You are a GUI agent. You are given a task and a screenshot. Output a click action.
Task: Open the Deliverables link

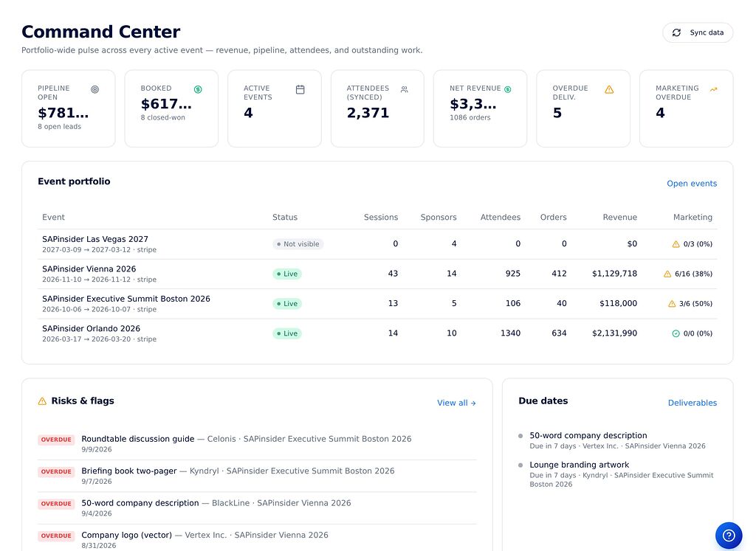click(x=692, y=403)
